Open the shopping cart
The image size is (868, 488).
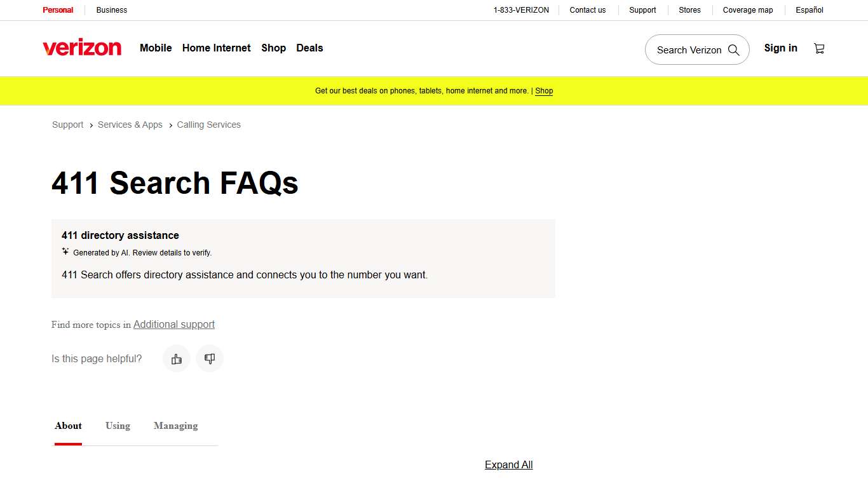point(819,48)
